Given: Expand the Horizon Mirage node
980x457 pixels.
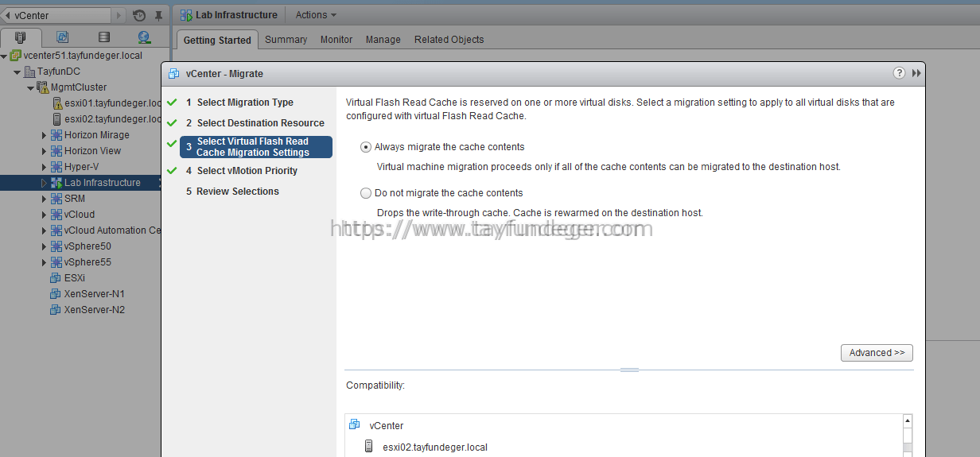Looking at the screenshot, I should [x=45, y=135].
